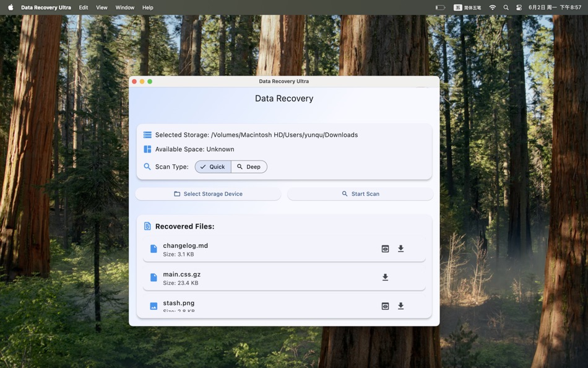Click the Recovered Files: heading

(185, 226)
